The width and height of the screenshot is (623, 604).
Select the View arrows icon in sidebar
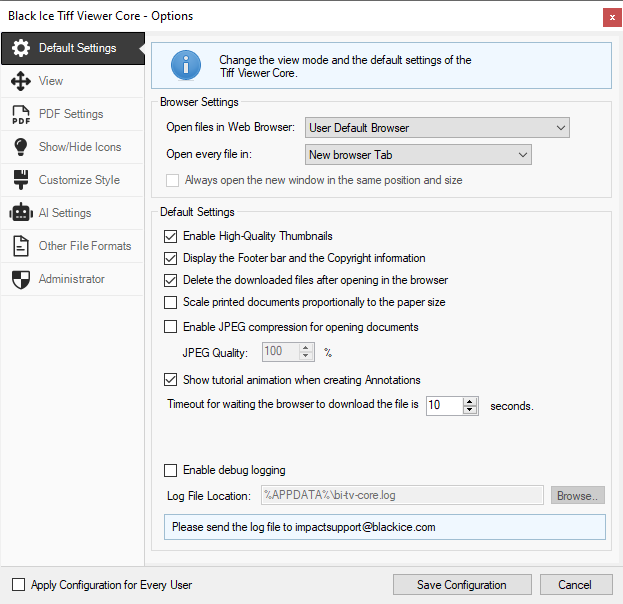(x=20, y=81)
